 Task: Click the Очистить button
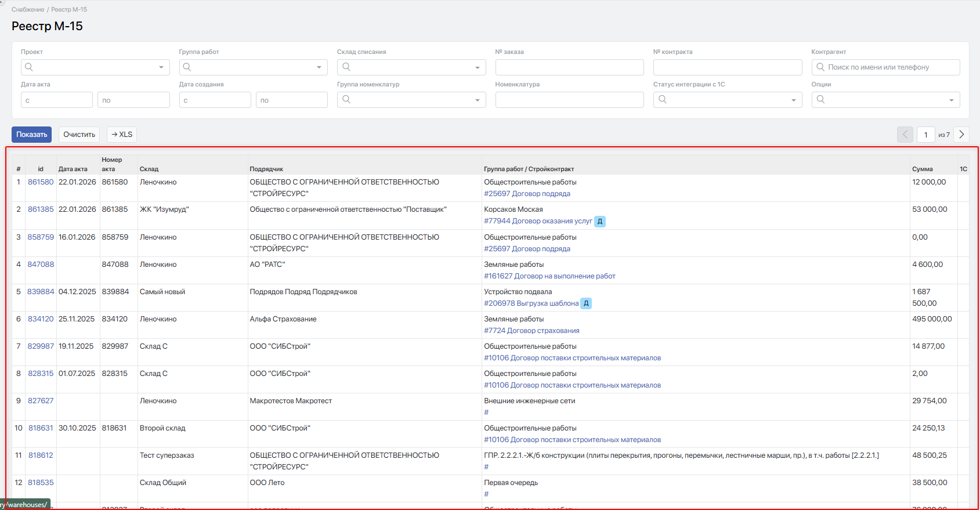[x=79, y=135]
